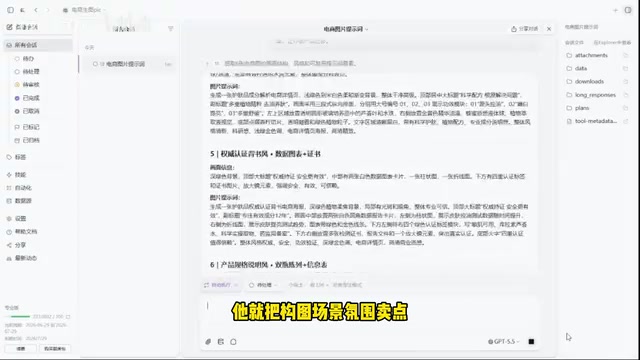The image size is (640, 360).
Task: Select the 待办 status filter
Action: pyautogui.click(x=28, y=58)
